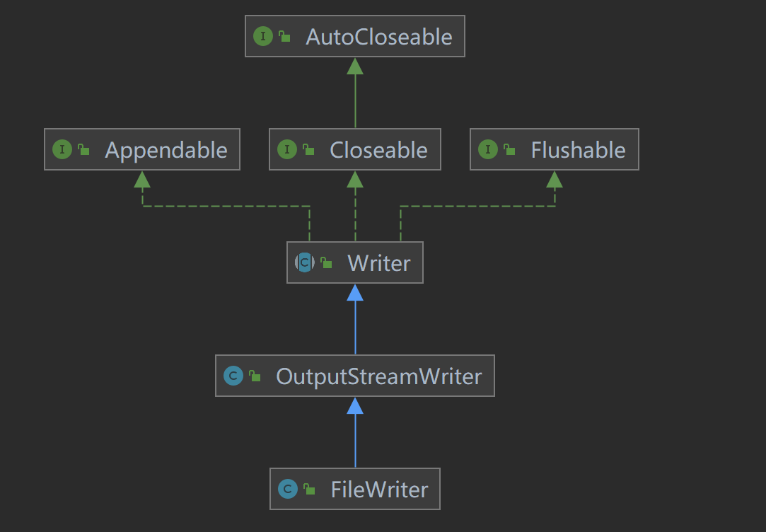Select the OutputStreamWriter node label
The height and width of the screenshot is (532, 766).
coord(378,376)
